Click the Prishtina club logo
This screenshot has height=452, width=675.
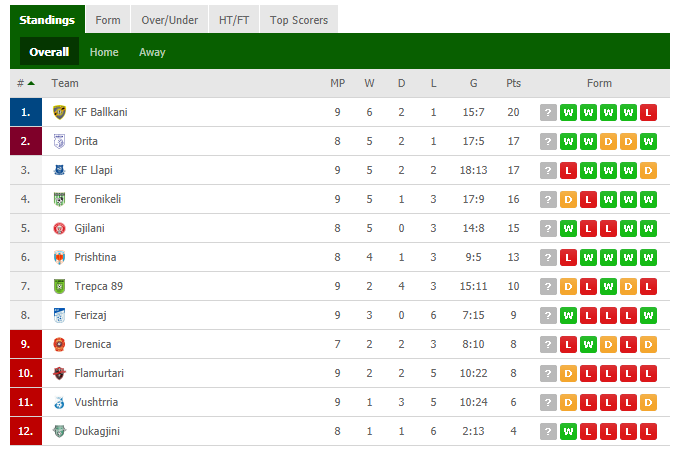[59, 257]
